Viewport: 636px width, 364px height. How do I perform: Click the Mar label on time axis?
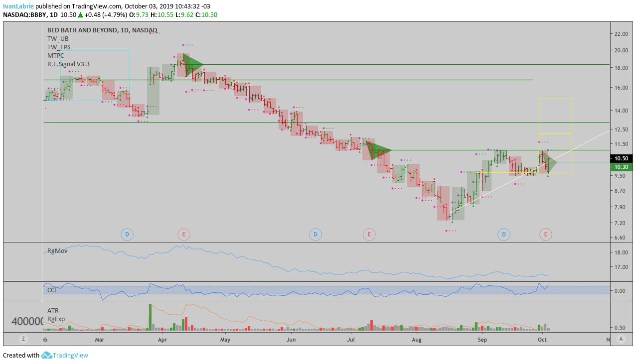pos(99,340)
